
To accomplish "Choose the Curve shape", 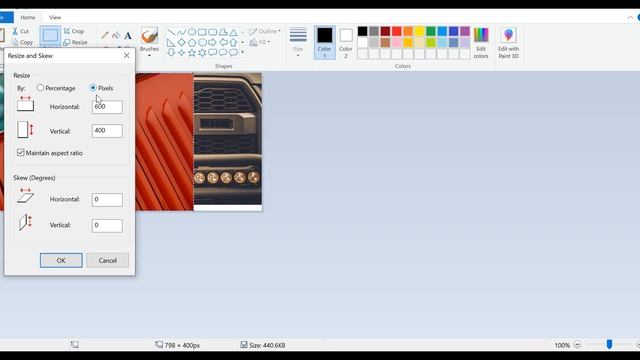I will coord(182,32).
